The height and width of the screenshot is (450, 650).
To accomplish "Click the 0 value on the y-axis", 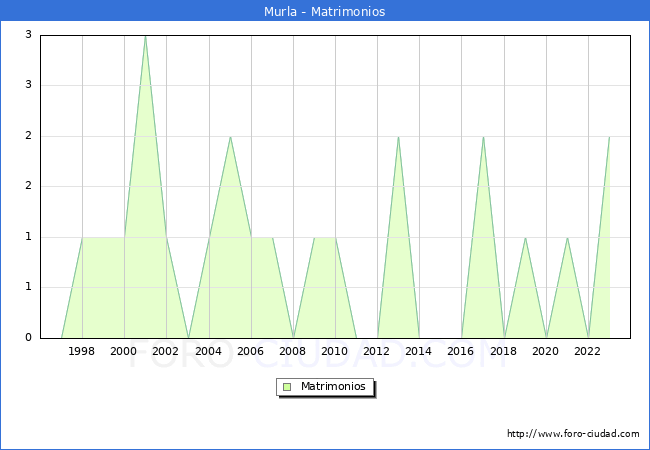I will (28, 338).
